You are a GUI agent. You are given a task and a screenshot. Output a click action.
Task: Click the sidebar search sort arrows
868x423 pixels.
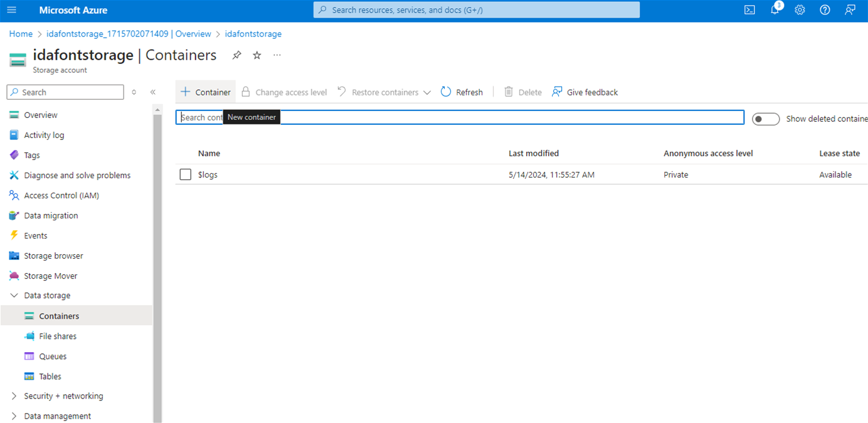click(x=134, y=92)
